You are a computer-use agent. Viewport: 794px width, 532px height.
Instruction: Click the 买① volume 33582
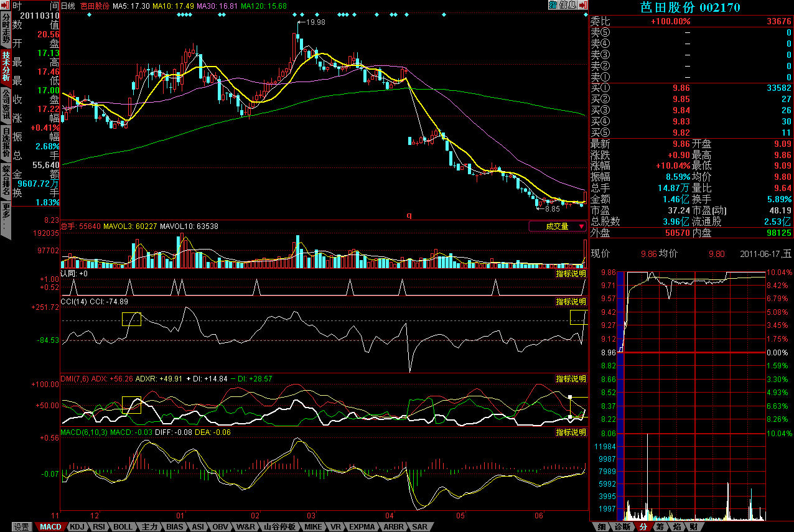tap(778, 88)
